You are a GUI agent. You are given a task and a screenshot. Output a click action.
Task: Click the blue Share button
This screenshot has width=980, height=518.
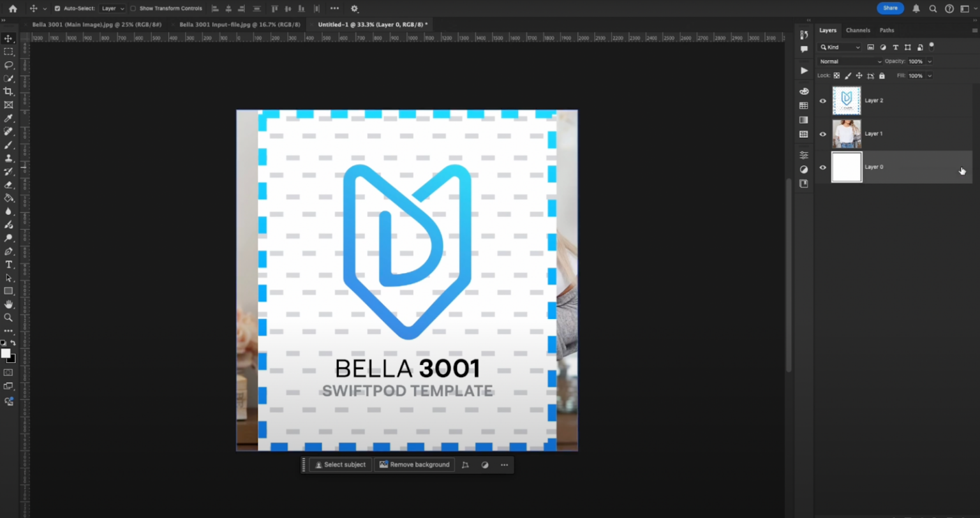click(x=890, y=8)
